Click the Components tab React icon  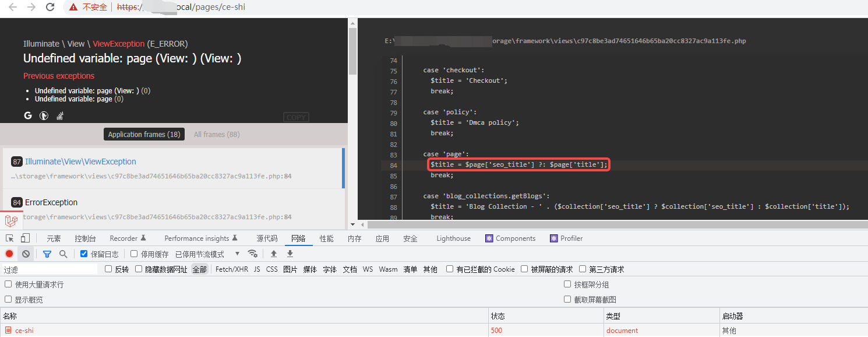tap(489, 238)
